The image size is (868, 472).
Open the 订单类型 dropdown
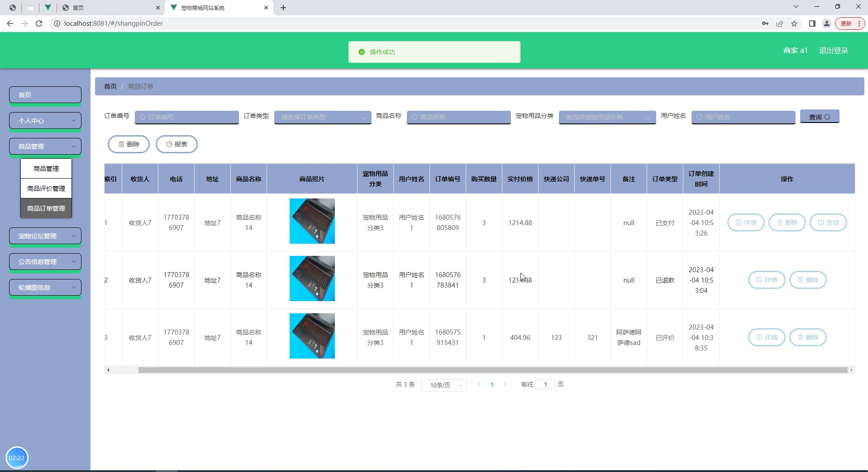[323, 117]
